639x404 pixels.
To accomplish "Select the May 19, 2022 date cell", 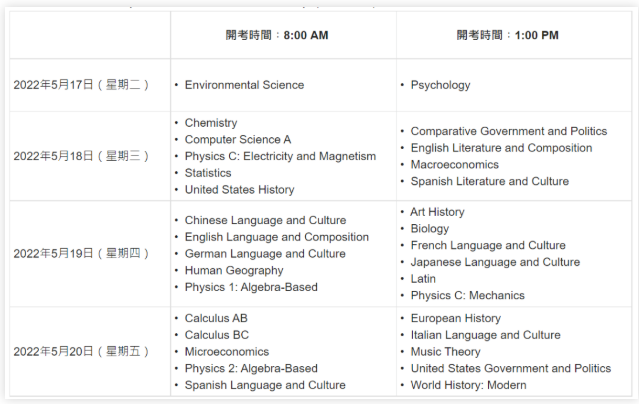I will click(81, 253).
